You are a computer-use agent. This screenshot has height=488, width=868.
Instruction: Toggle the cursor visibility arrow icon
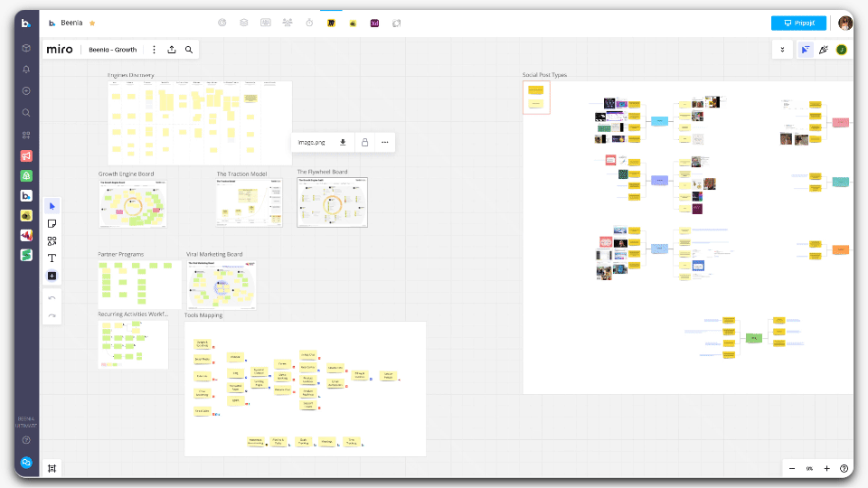coord(804,50)
